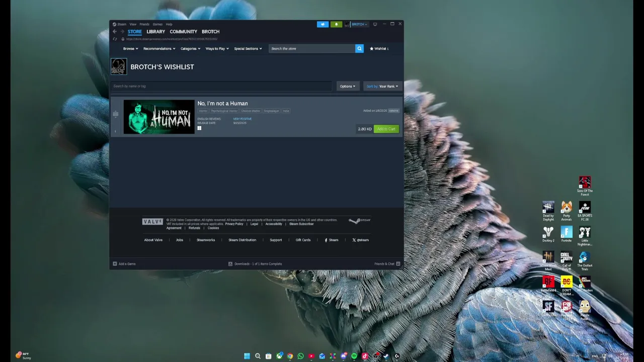Open the Support footer link
The image size is (644, 362).
(276, 240)
